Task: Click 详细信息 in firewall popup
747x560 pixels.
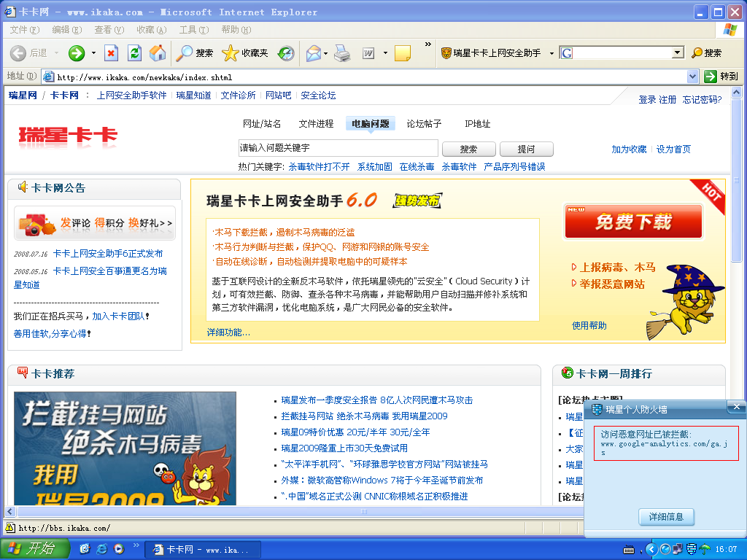Action: point(666,517)
